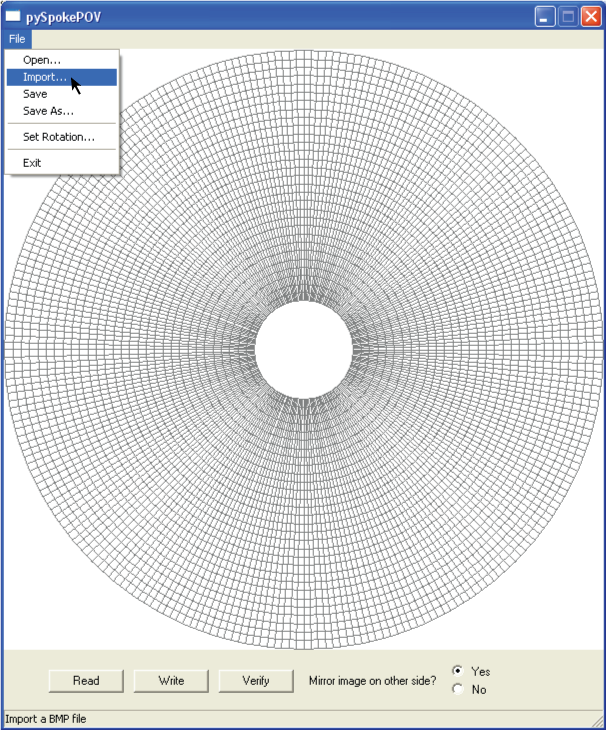Click the circular spoke pixel grid

(303, 350)
